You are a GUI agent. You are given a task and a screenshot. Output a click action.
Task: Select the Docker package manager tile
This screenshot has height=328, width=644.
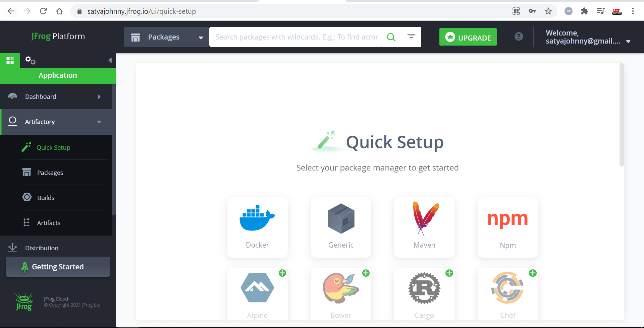point(257,227)
